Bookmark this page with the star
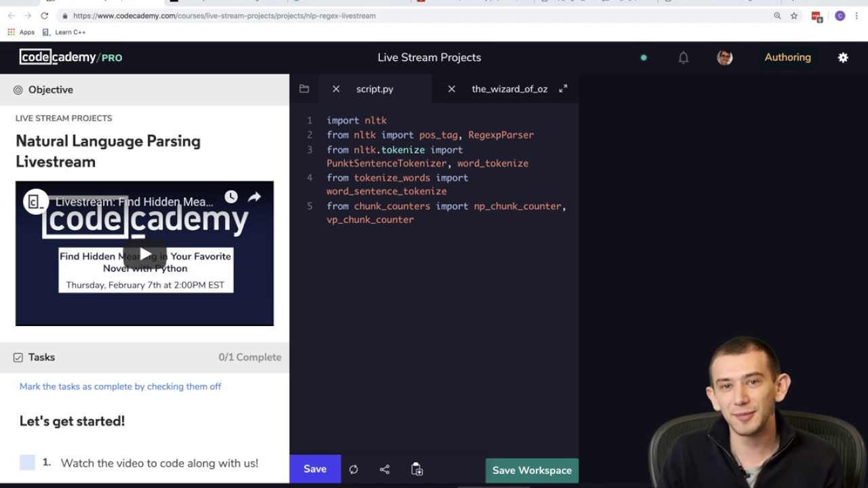The image size is (868, 488). 794,16
